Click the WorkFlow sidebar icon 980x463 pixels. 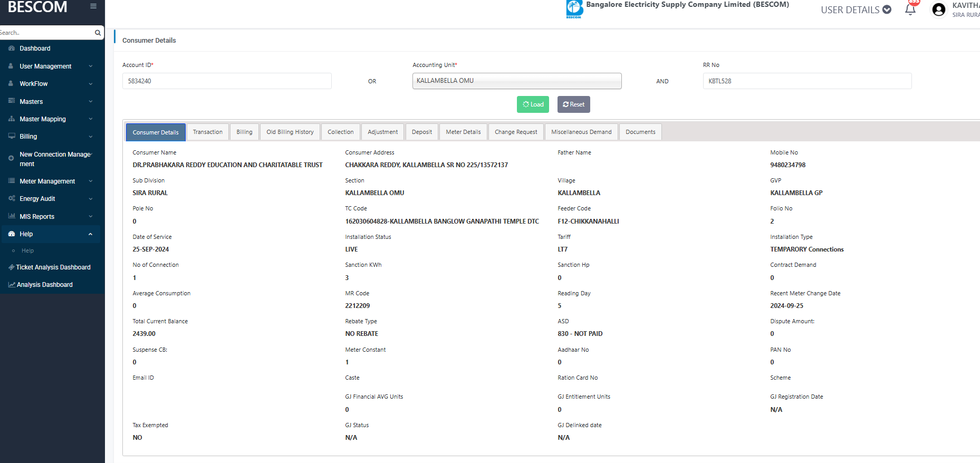11,83
